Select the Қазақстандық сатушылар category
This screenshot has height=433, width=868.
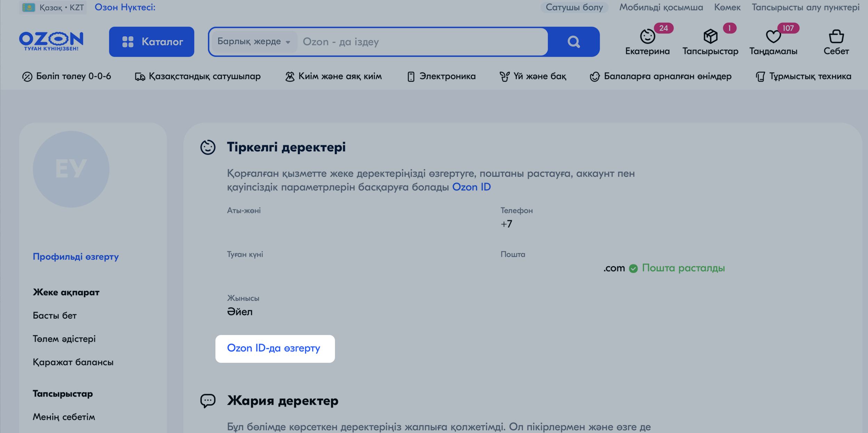point(197,76)
